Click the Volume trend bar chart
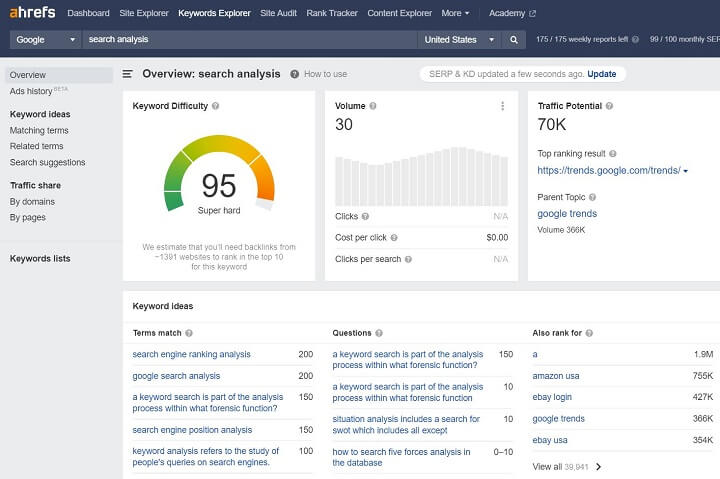The width and height of the screenshot is (720, 479). 422,176
